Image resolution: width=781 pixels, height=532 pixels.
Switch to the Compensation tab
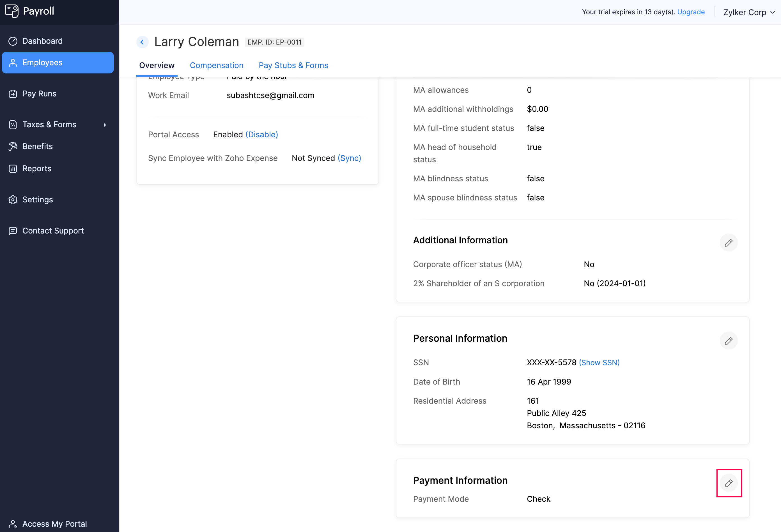pyautogui.click(x=217, y=65)
